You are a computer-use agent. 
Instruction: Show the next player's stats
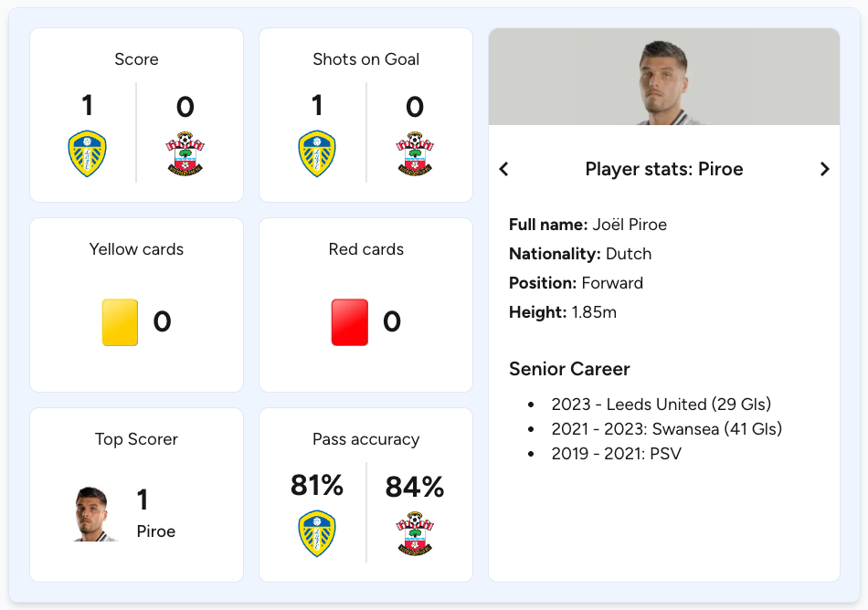[825, 169]
